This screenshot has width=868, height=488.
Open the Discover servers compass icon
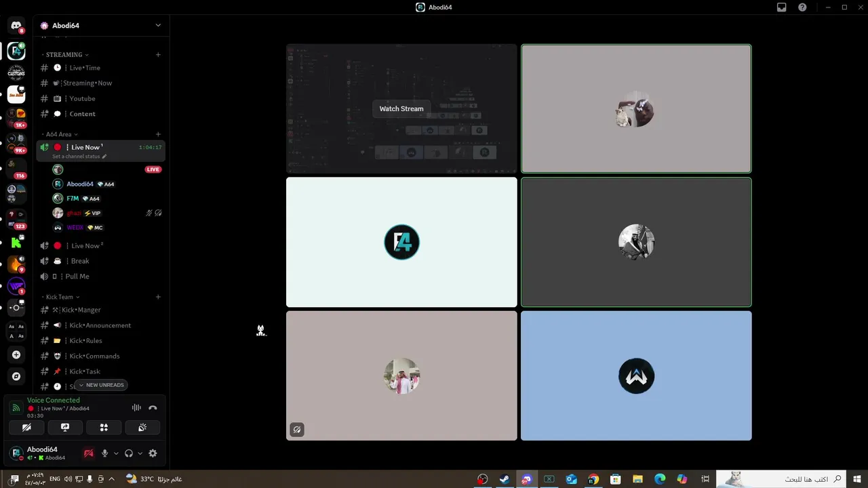pos(16,376)
